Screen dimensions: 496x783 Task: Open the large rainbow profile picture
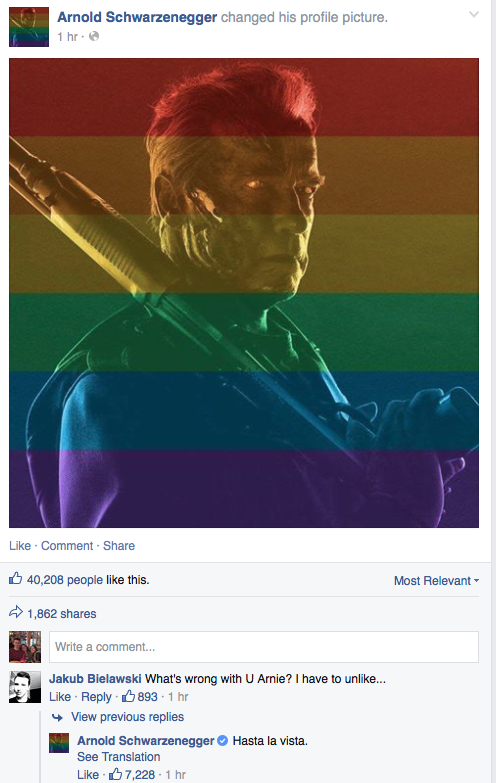point(244,293)
